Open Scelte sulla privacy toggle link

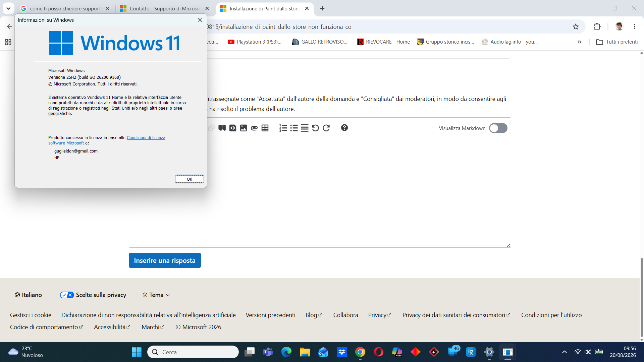click(x=93, y=295)
